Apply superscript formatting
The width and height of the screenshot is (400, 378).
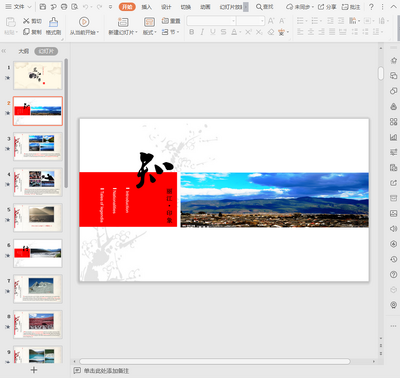(248, 32)
